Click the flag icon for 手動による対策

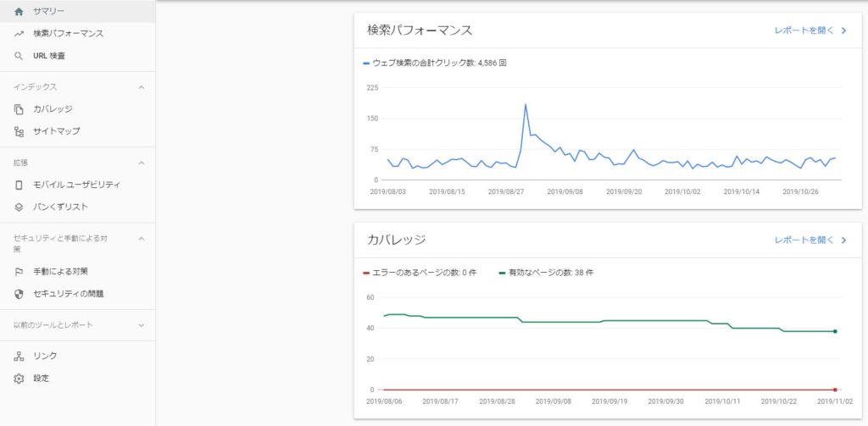(x=19, y=272)
